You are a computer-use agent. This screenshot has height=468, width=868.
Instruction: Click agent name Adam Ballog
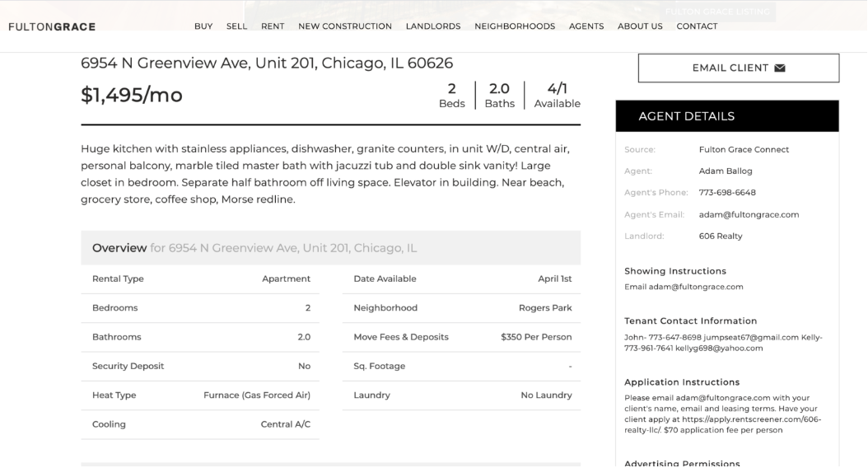tap(726, 171)
